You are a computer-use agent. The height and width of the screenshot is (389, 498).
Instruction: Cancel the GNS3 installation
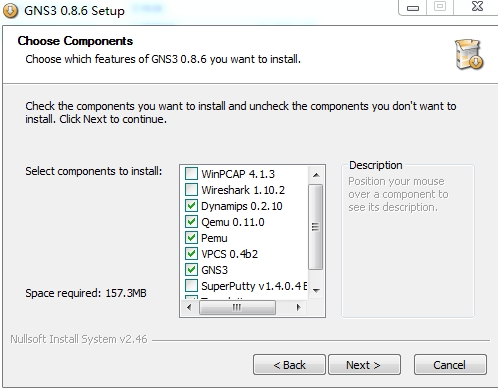coord(450,365)
